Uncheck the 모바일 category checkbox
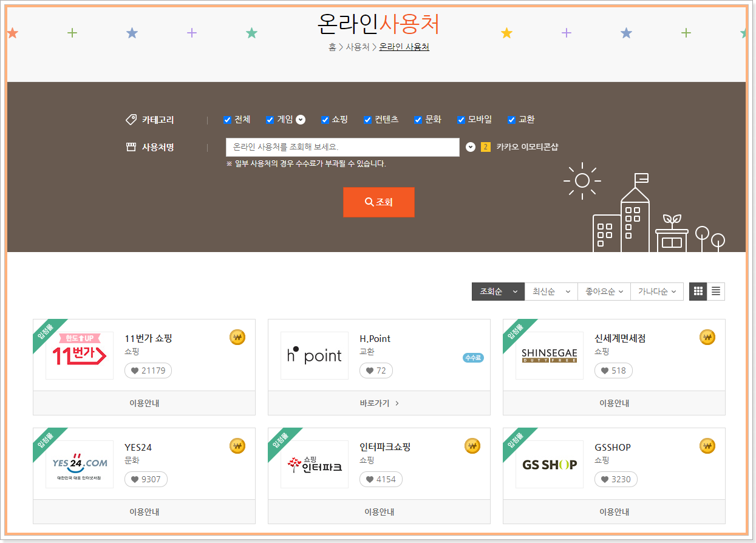 pos(461,120)
